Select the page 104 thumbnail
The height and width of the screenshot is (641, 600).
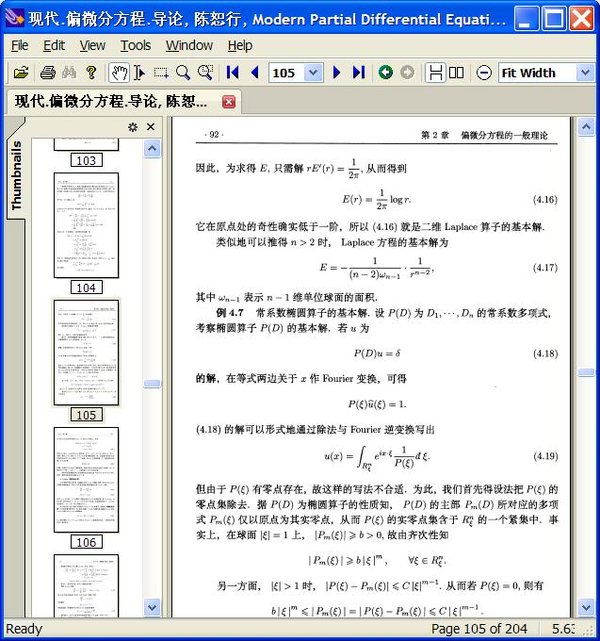coord(86,225)
